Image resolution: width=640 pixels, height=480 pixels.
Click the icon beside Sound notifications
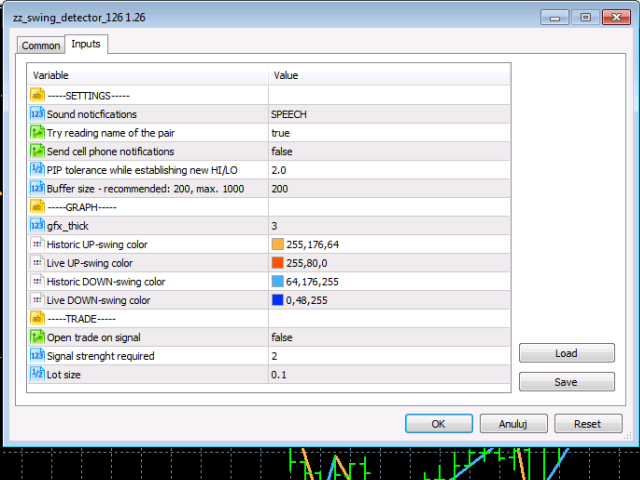pos(37,114)
